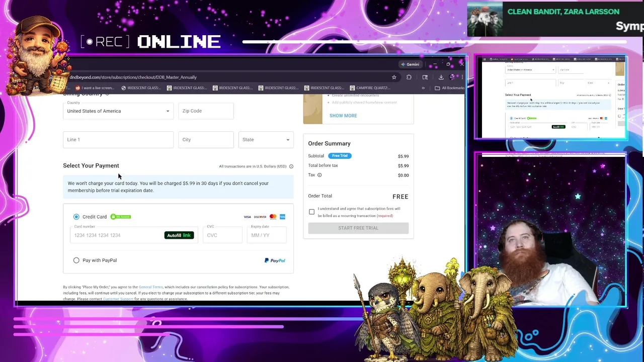The height and width of the screenshot is (362, 644).
Task: Check the recurring transaction agreement checkbox
Action: click(x=311, y=212)
